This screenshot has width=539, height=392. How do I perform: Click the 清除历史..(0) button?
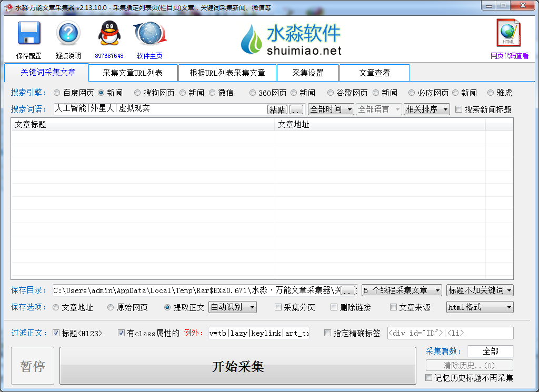470,365
